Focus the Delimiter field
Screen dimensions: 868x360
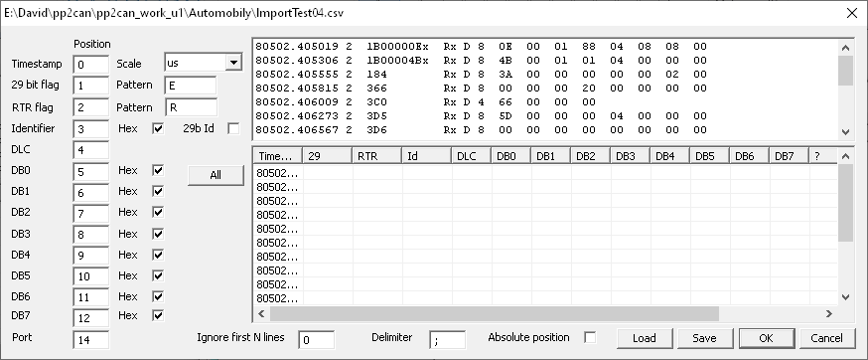tap(447, 339)
